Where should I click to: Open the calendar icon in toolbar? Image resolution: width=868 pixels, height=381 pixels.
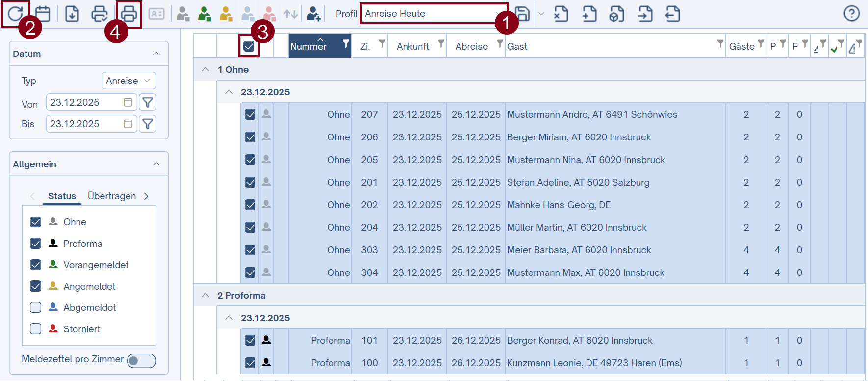click(x=43, y=14)
